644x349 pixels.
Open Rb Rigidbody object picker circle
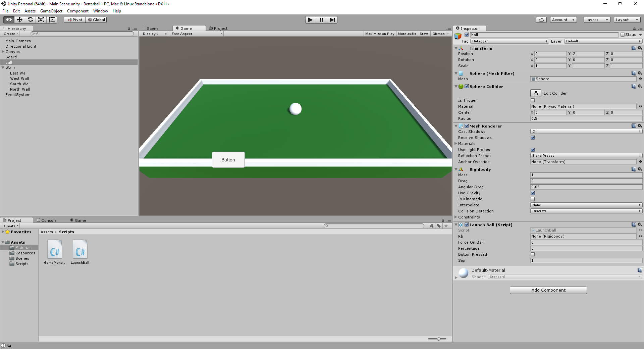640,236
